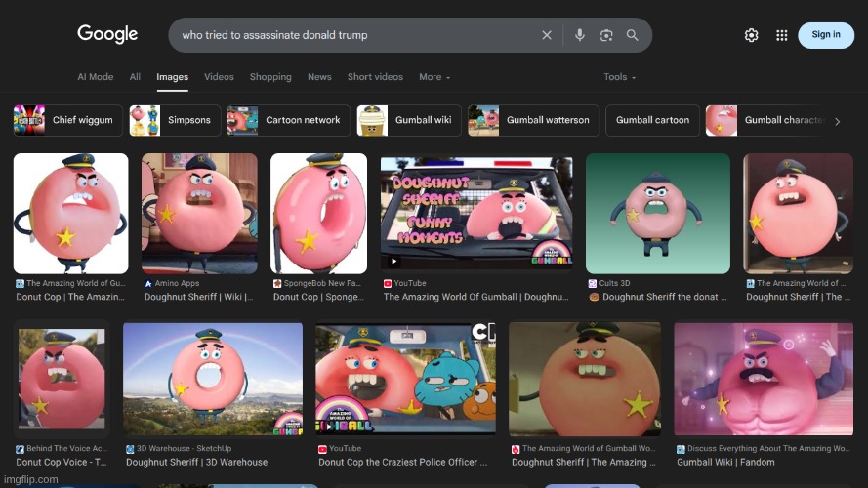The width and height of the screenshot is (868, 488).
Task: Click 'Gumball Wiki | Fandom' title link
Action: point(725,462)
